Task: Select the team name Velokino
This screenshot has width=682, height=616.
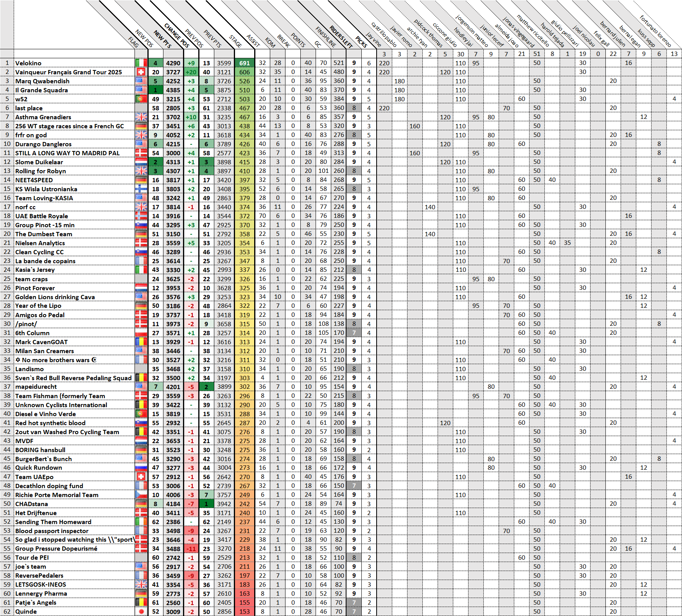Action: point(28,63)
